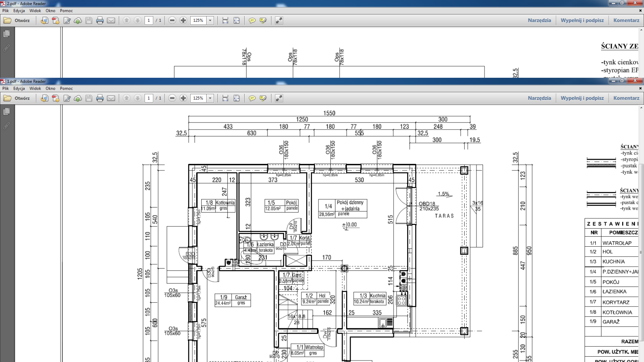Open the Widok menu in the 1.pdf window
The width and height of the screenshot is (644, 362).
click(35, 88)
